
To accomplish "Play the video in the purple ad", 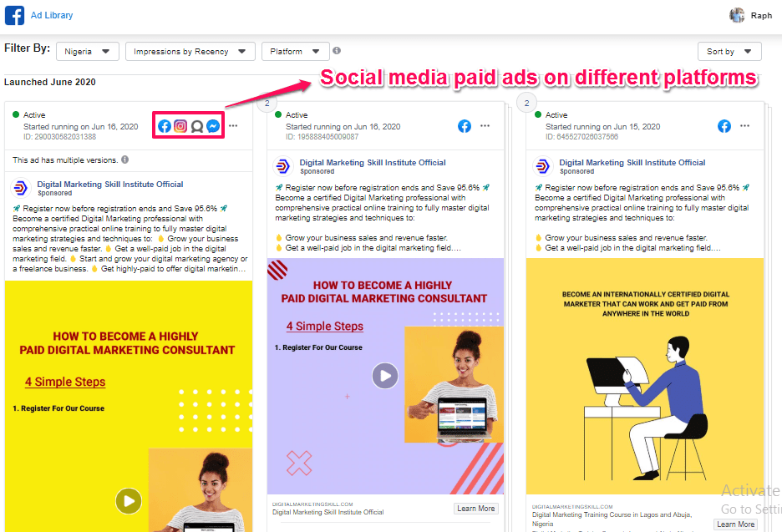I will [x=384, y=376].
